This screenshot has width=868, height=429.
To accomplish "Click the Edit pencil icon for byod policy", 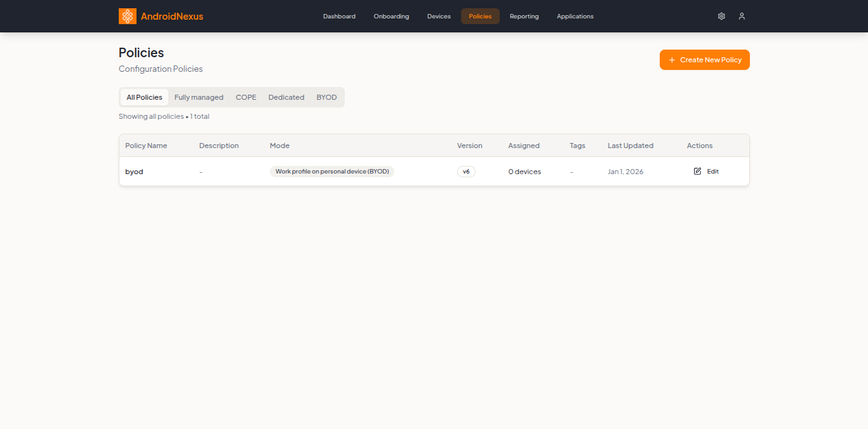I will click(x=697, y=171).
